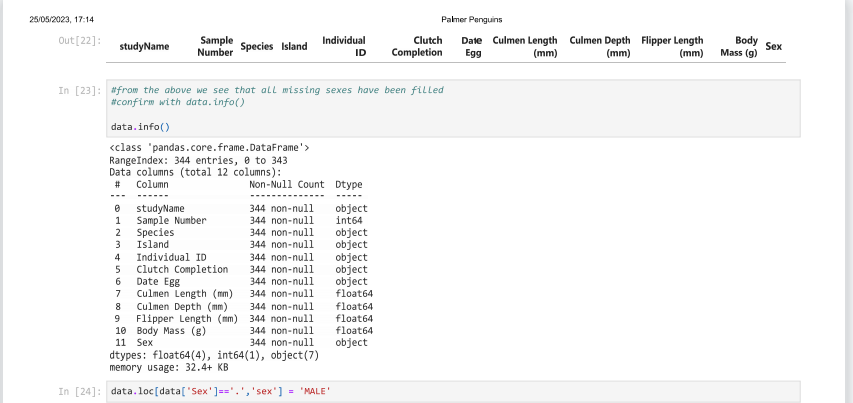Select the Island info row
Screen dimensions: 853x403
click(241, 245)
